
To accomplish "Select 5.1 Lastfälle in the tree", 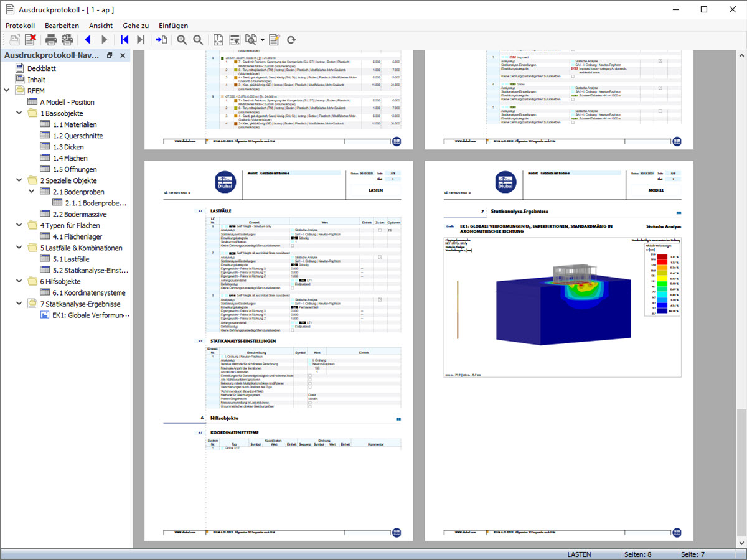I will [72, 259].
